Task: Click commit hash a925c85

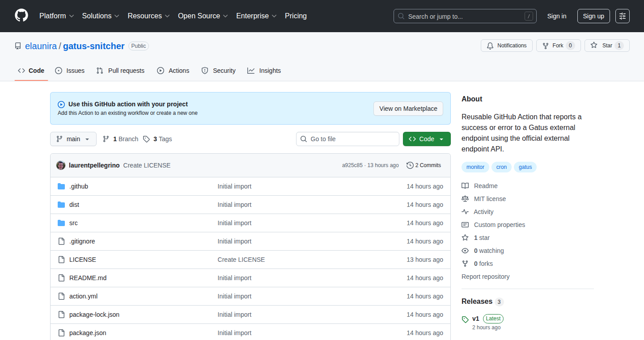Action: click(x=352, y=165)
